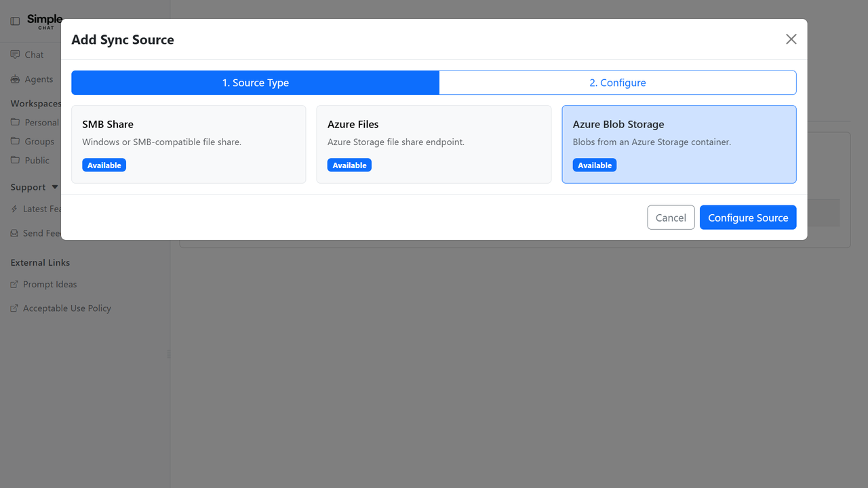Choose the Azure Blob Storage source card
This screenshot has height=488, width=868.
(x=679, y=144)
